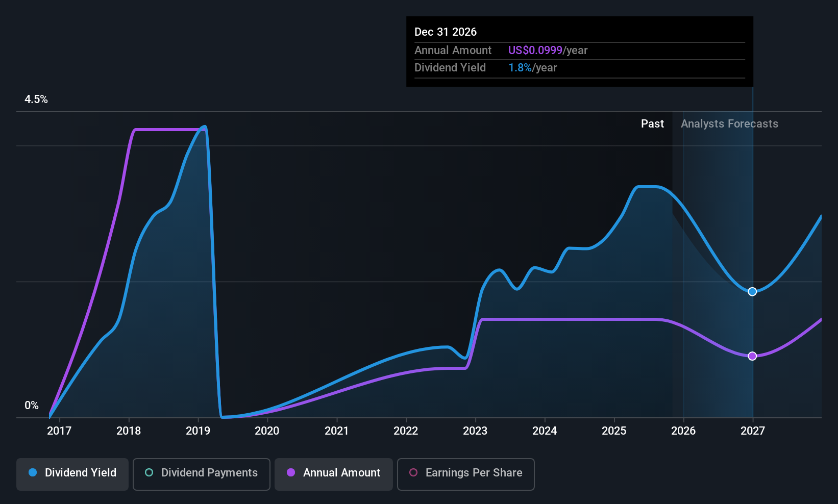Click the Analysts Forecasts section label
The height and width of the screenshot is (504, 838).
click(729, 124)
